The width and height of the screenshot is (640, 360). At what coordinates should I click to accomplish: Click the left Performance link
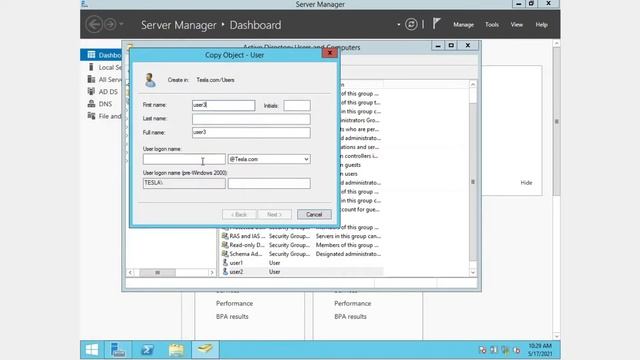click(234, 303)
